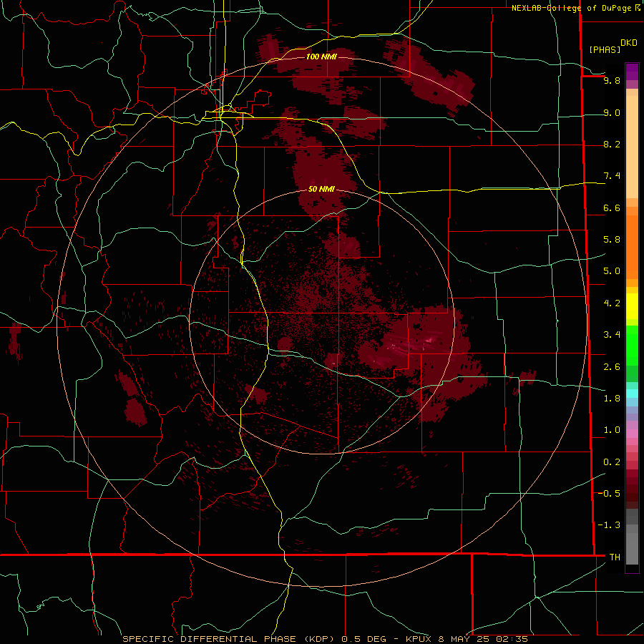The width and height of the screenshot is (644, 644).
Task: Click the pink segment of color bar
Action: point(632,434)
